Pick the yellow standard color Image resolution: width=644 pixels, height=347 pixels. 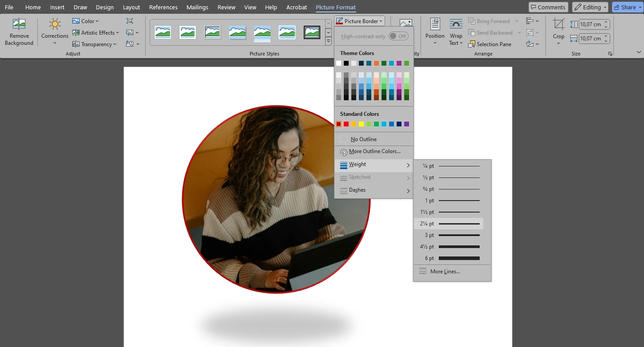362,124
